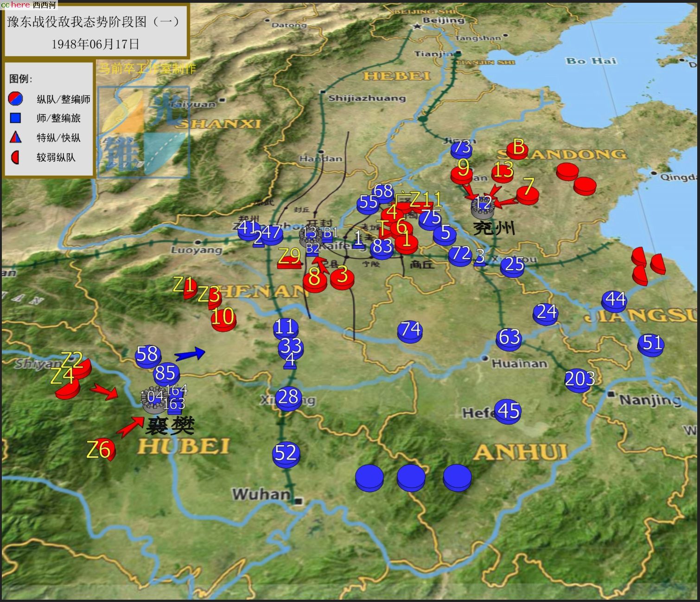Click the HUBEI province label
The image size is (700, 602).
pyautogui.click(x=184, y=446)
